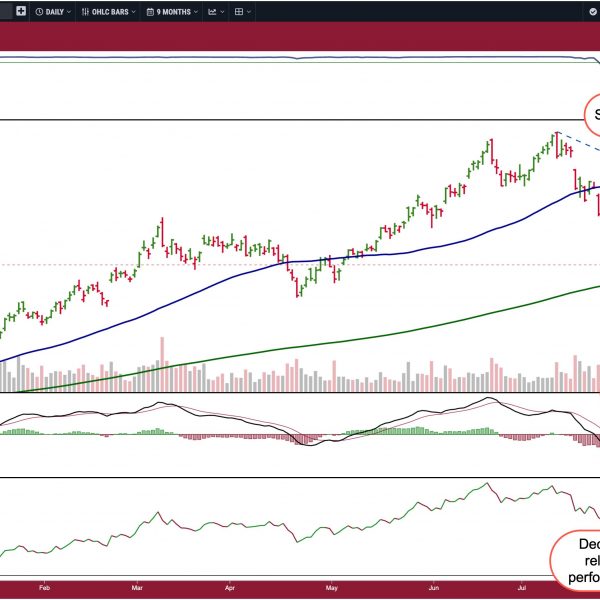The image size is (600, 600).
Task: Click the plus add-chart icon in toolbar
Action: point(21,11)
